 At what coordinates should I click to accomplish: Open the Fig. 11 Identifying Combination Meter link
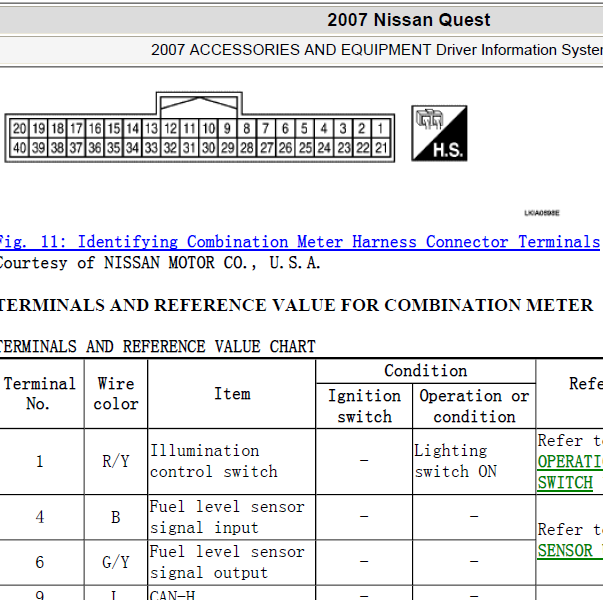(300, 242)
